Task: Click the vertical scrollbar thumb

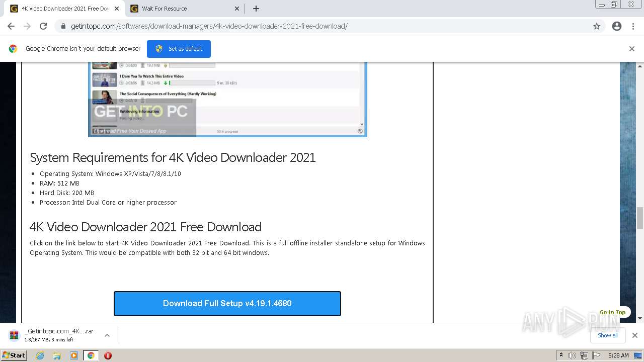Action: point(640,218)
